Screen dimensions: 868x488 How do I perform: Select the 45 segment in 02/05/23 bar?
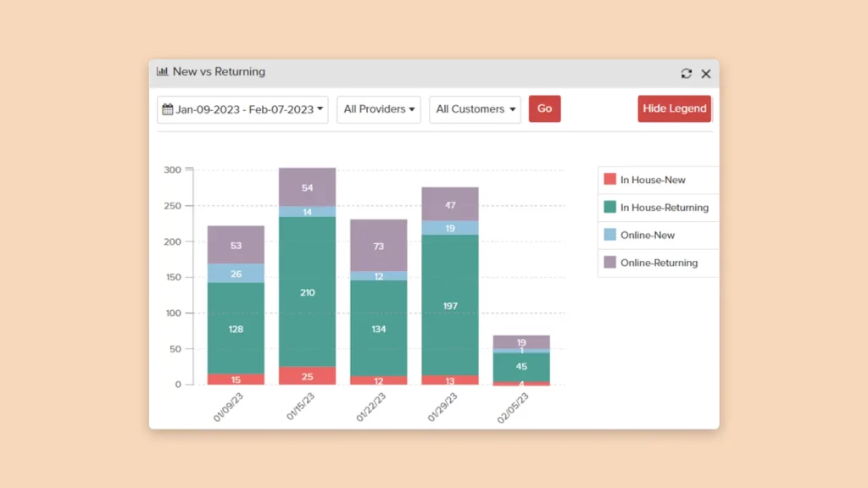521,366
